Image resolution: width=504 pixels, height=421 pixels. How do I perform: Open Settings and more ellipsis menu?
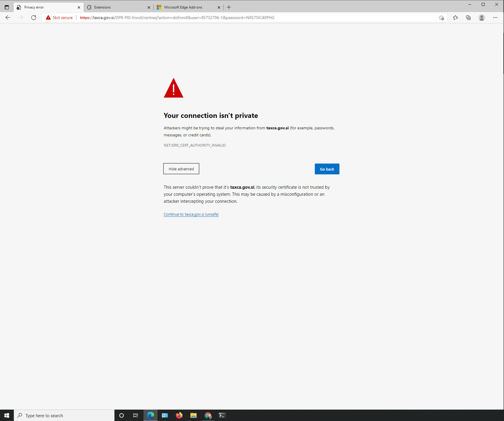click(495, 18)
